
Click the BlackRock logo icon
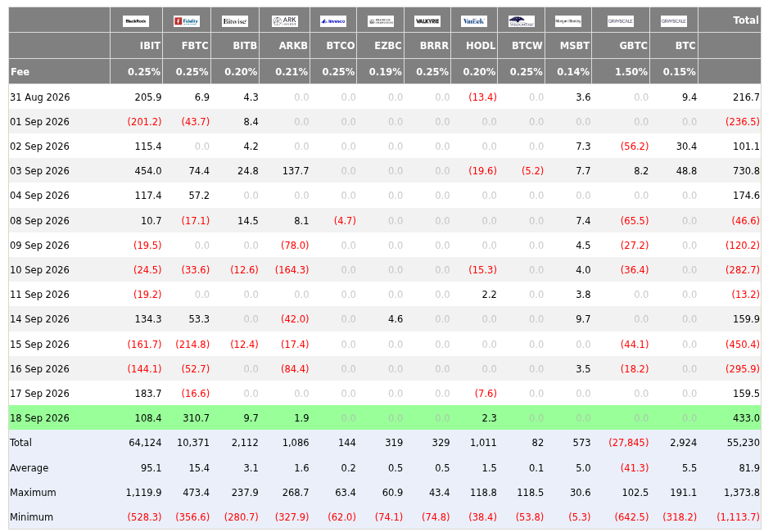pyautogui.click(x=136, y=21)
